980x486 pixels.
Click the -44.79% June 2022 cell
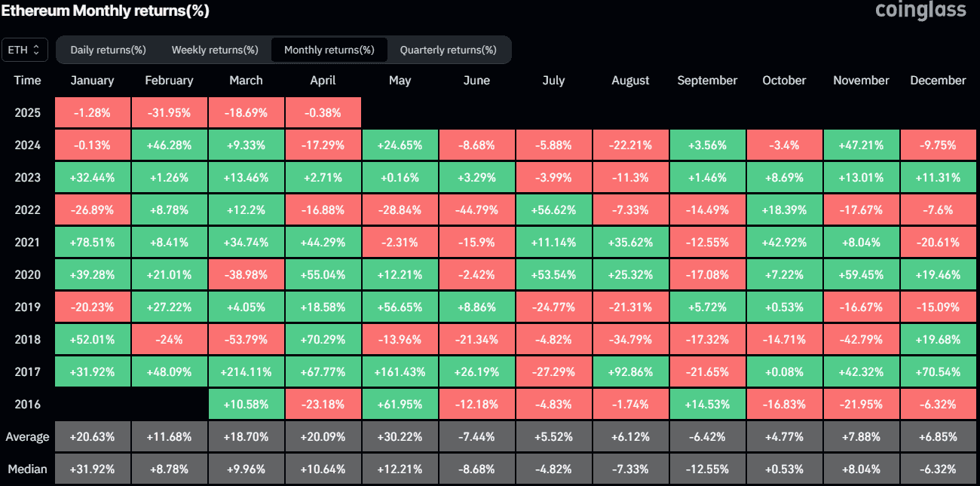tap(476, 209)
